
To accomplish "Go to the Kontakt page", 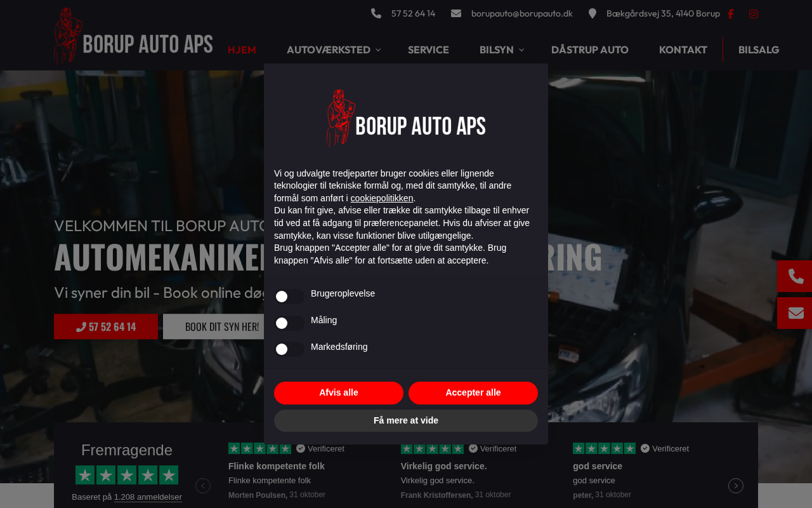I will click(x=683, y=50).
